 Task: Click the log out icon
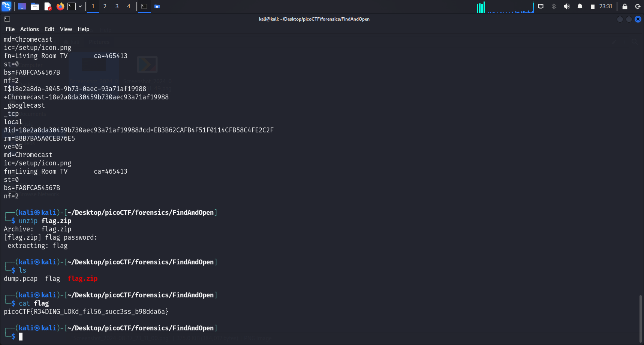click(x=637, y=6)
